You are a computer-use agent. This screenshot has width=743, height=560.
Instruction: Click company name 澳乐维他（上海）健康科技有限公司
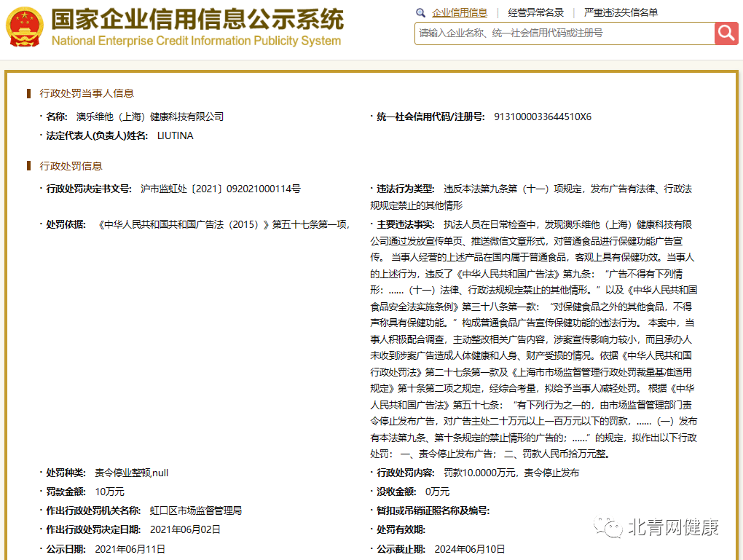[x=150, y=117]
